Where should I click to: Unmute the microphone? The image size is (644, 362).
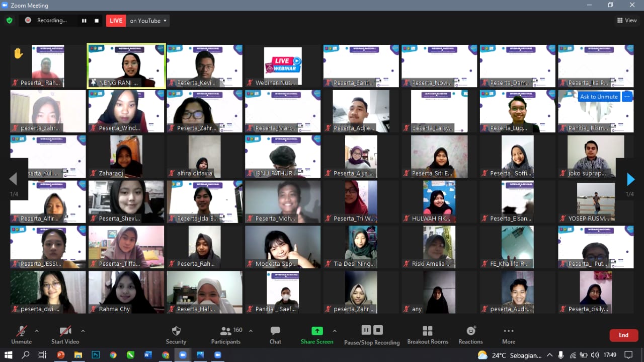tap(22, 334)
